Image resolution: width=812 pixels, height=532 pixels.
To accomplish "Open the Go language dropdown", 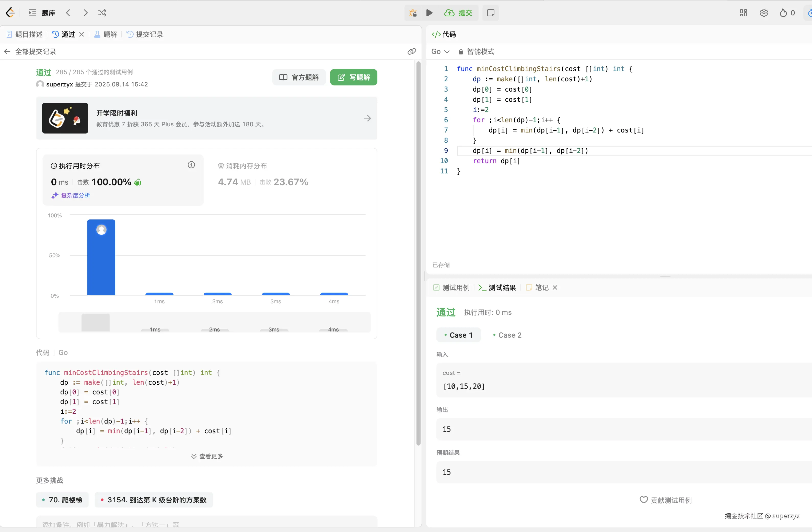I will tap(440, 52).
